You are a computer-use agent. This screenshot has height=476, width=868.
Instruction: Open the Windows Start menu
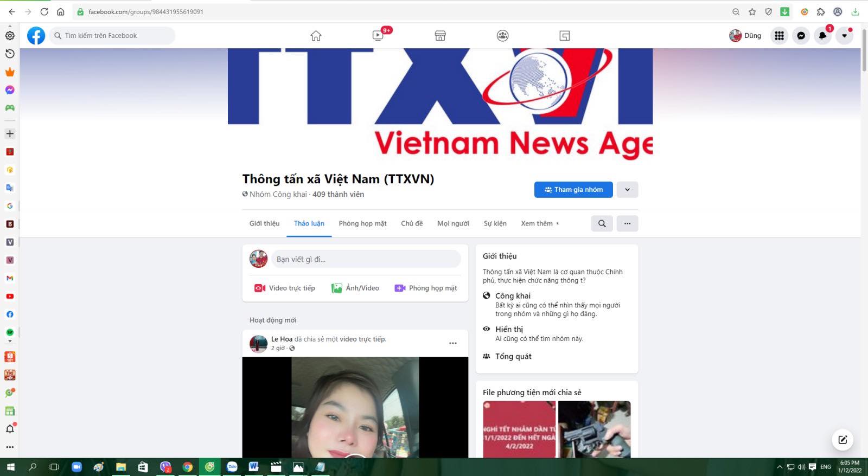(10, 467)
